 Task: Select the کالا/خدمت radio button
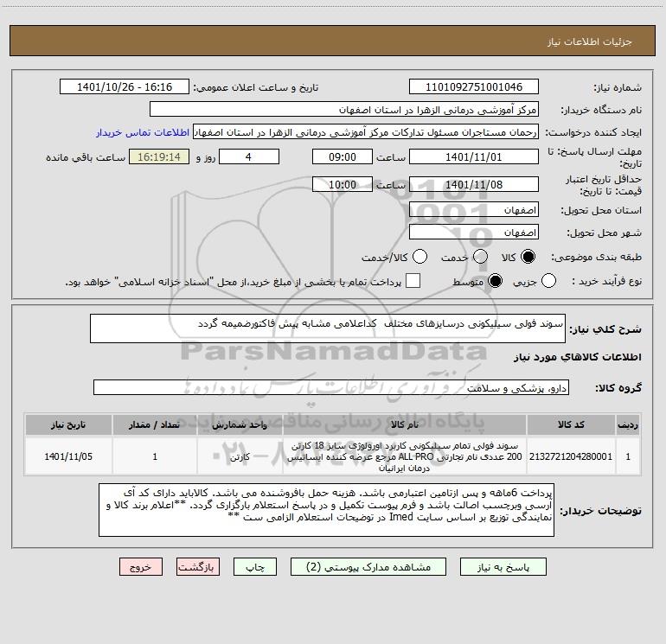tap(419, 257)
